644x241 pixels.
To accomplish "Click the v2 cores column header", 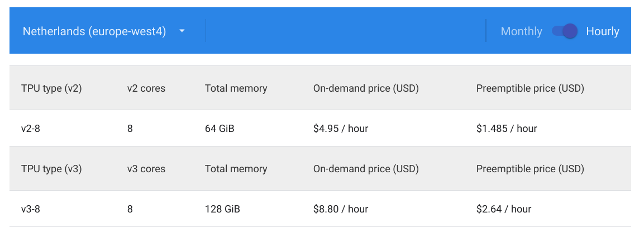I will [146, 88].
